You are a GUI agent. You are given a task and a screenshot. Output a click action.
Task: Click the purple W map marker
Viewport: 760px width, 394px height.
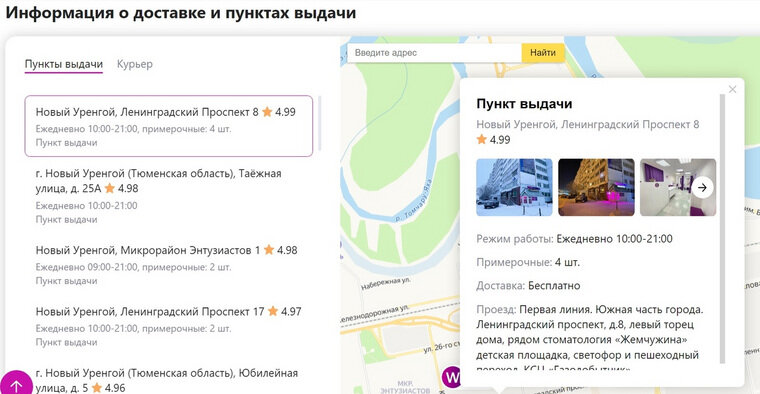click(452, 377)
